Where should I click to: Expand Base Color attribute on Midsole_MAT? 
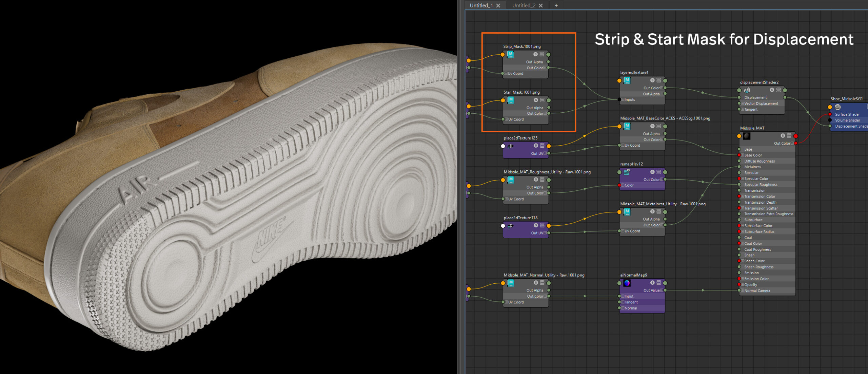pyautogui.click(x=743, y=155)
